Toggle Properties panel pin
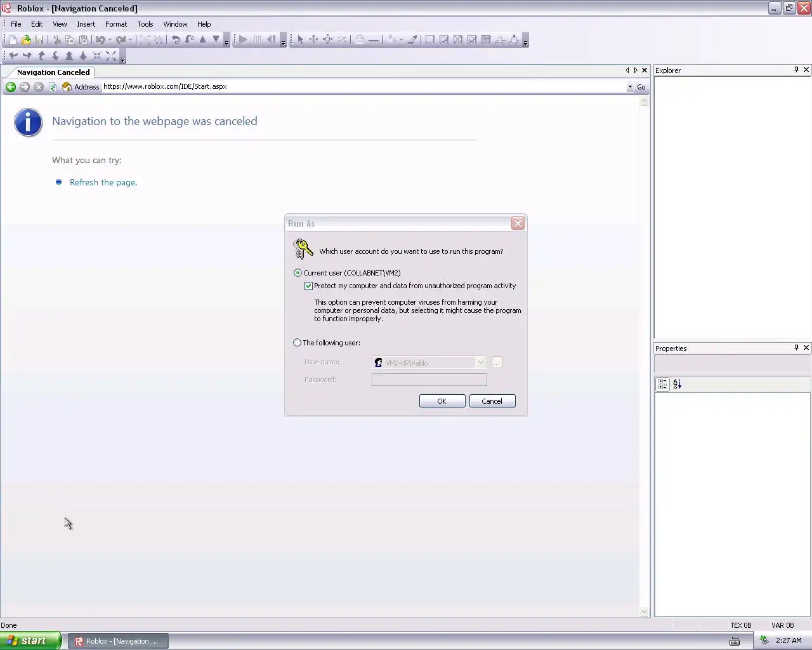 pyautogui.click(x=796, y=348)
